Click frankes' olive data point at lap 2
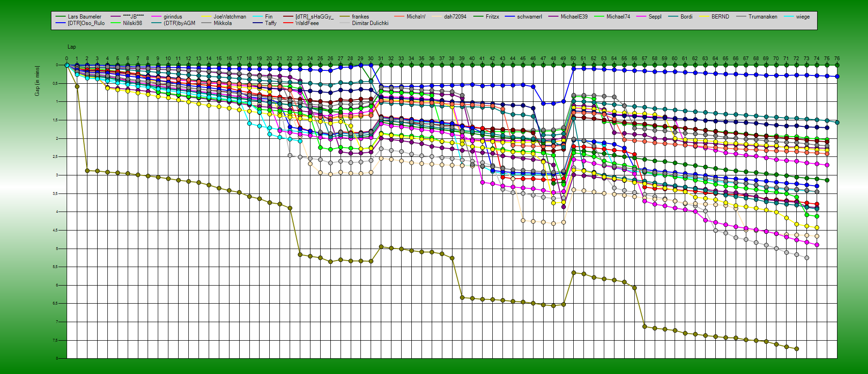Viewport: 868px width, 374px height. [x=87, y=171]
